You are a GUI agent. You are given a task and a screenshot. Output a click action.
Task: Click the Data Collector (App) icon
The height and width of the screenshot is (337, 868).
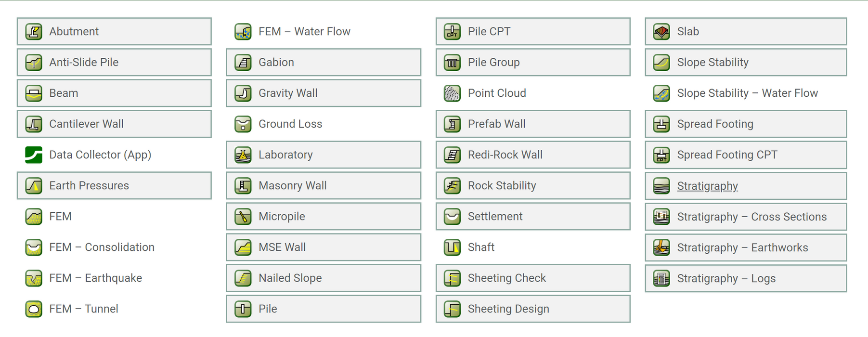tap(34, 155)
